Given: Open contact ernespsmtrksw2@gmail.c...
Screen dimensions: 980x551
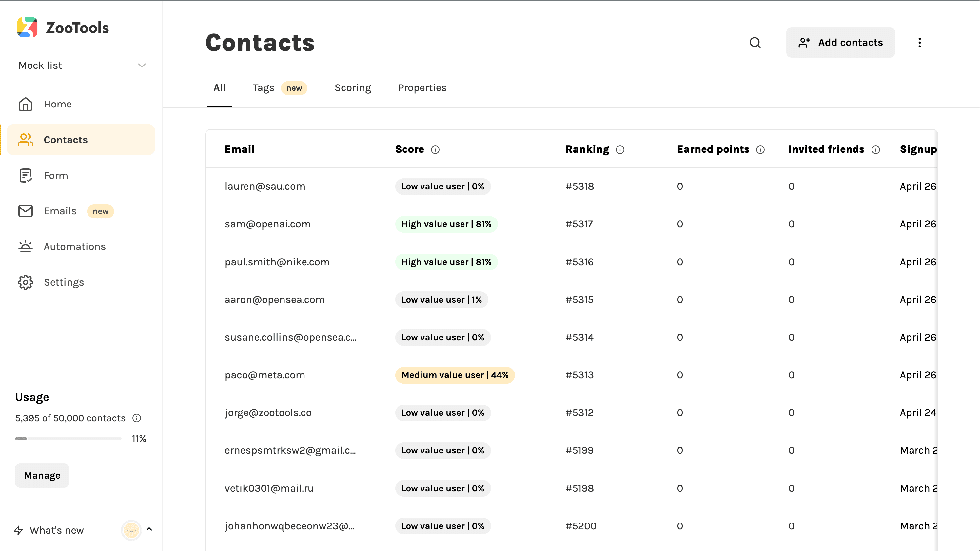Looking at the screenshot, I should [x=290, y=450].
